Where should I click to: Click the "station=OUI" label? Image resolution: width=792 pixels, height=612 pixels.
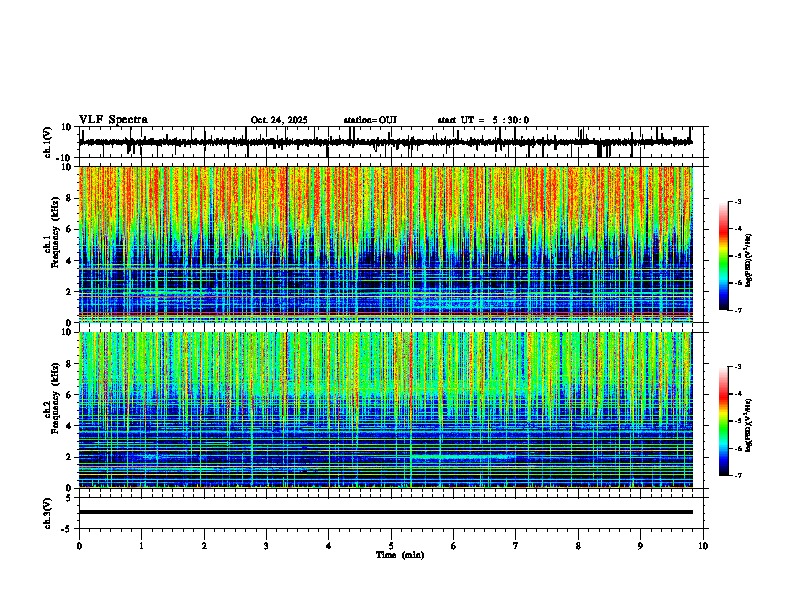370,120
